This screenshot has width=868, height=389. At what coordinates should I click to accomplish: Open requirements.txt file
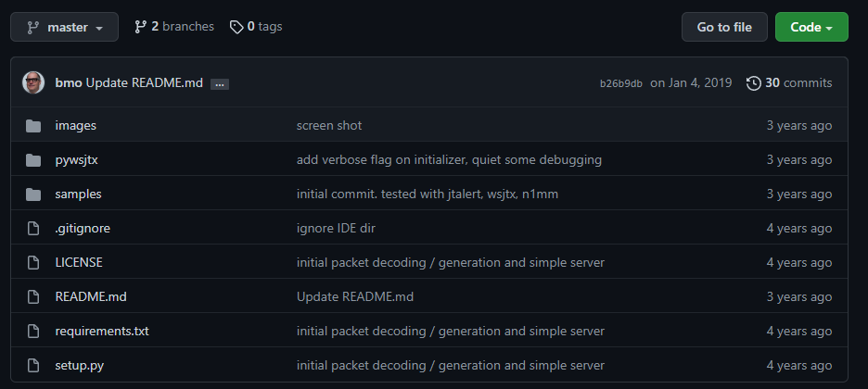[102, 332]
